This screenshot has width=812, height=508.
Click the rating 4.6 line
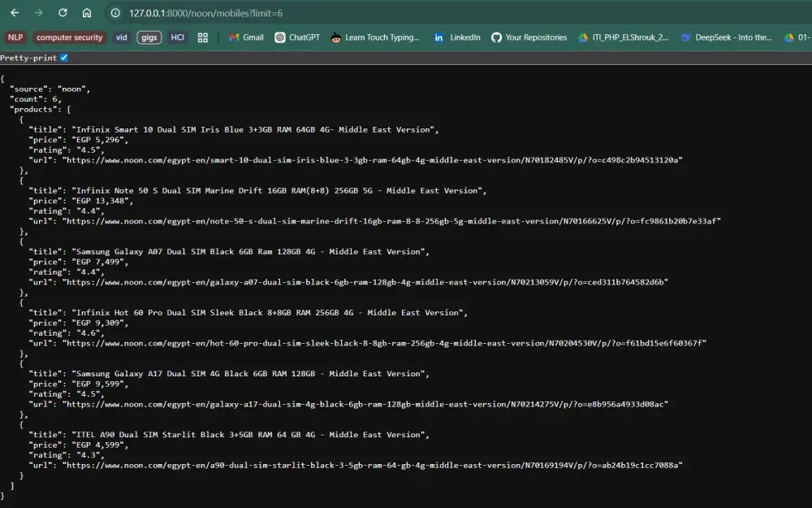pyautogui.click(x=67, y=333)
